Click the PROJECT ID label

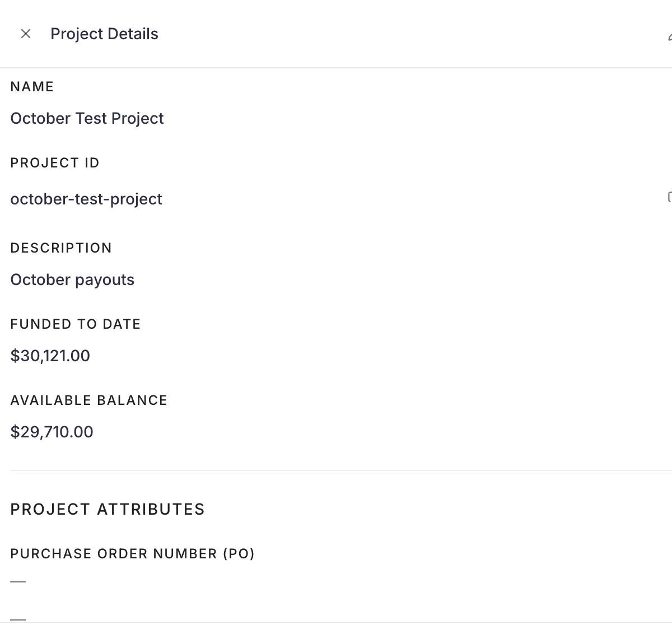click(x=55, y=163)
